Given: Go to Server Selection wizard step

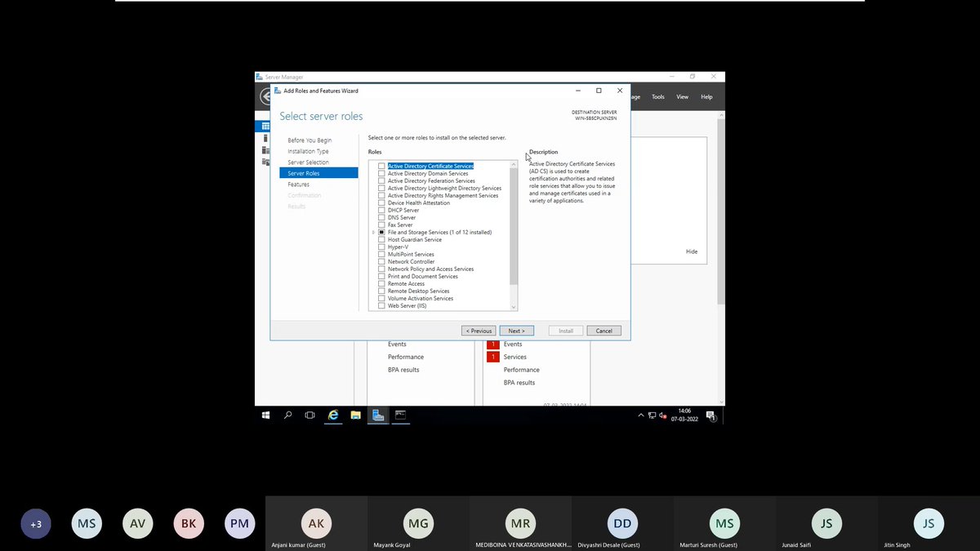Looking at the screenshot, I should (x=308, y=162).
